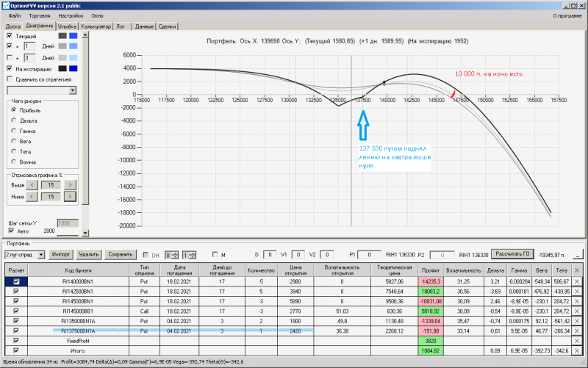Image resolution: width=588 pixels, height=368 pixels.
Task: Enable the +3 Дней line checkbox
Action: [x=10, y=58]
